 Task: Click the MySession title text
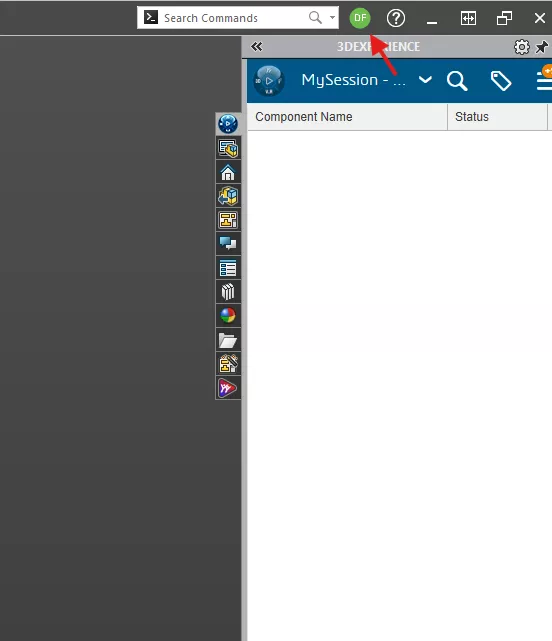click(354, 80)
